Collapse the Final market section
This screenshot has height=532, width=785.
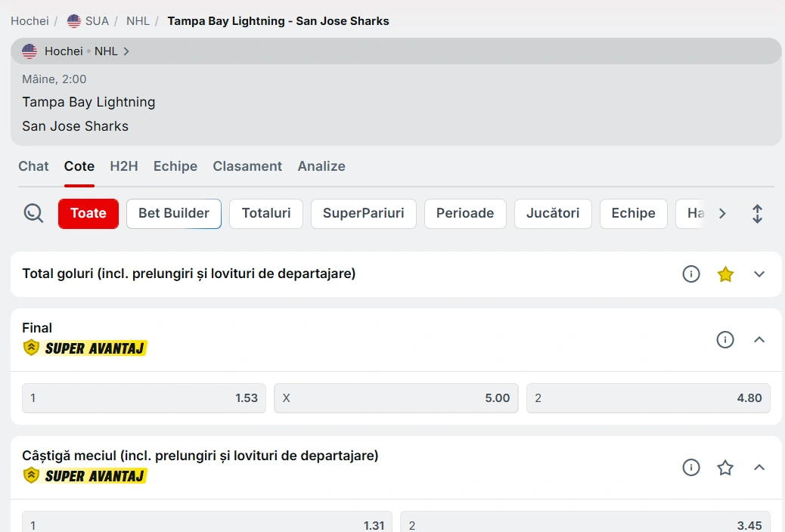[760, 340]
